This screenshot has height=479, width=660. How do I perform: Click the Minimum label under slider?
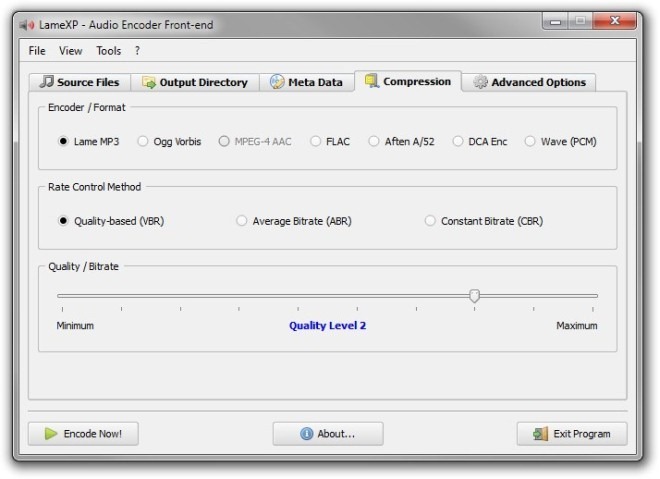[x=75, y=325]
